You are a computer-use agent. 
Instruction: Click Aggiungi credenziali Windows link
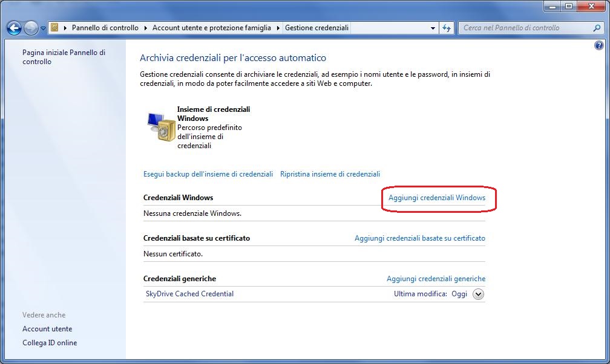(x=437, y=198)
